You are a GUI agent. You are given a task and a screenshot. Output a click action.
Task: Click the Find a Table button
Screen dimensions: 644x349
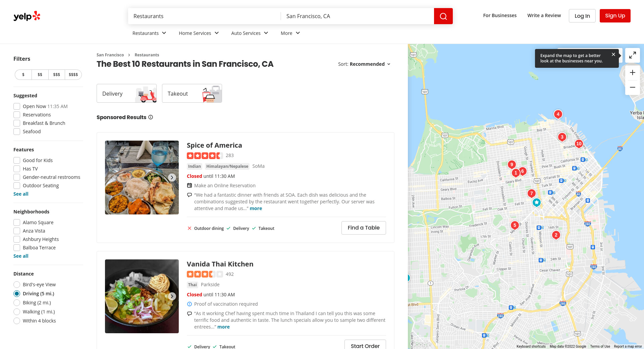click(364, 228)
